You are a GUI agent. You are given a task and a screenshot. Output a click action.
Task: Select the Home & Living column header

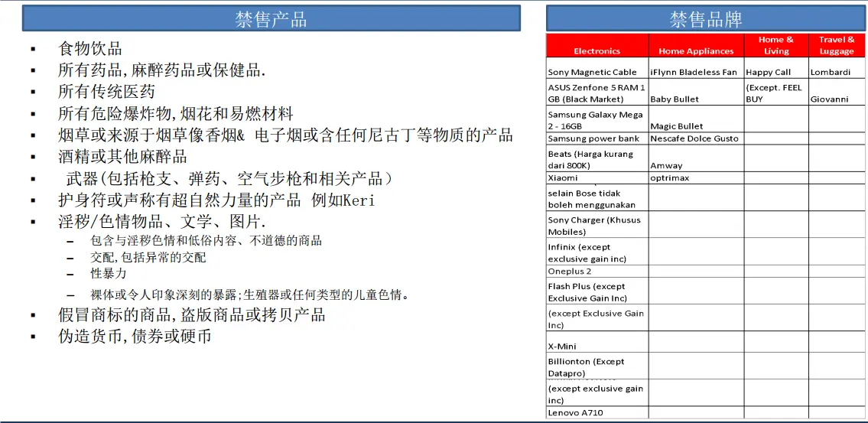775,45
